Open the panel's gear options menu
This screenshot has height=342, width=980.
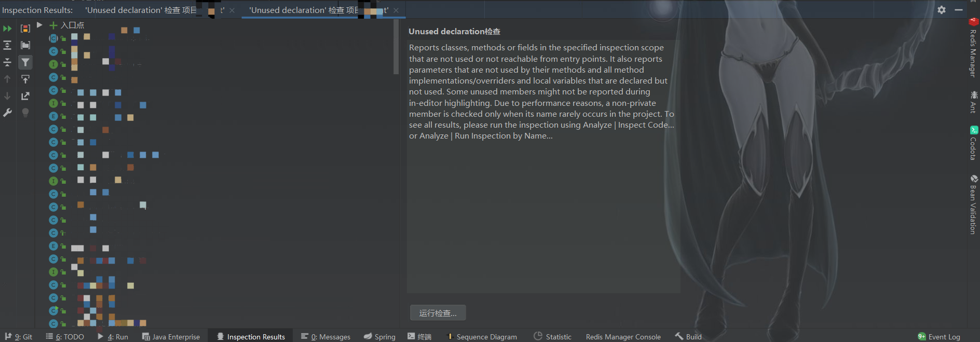tap(942, 10)
